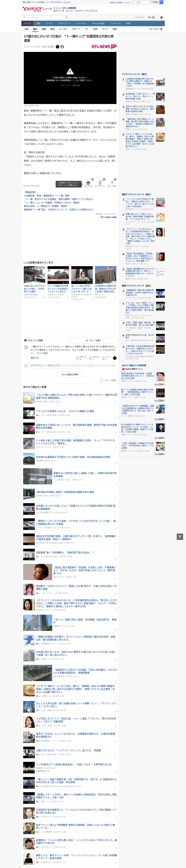Open article 「白トラ」容疑で男4人逮捕

click(x=85, y=621)
